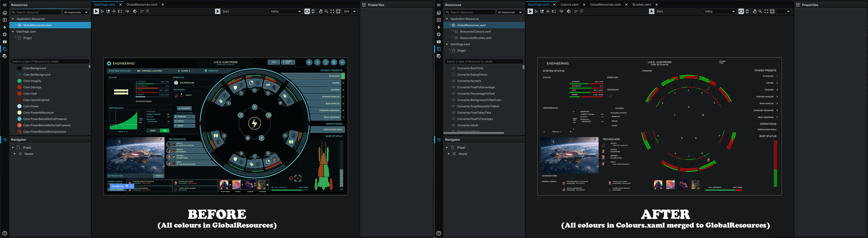Click the lightning bolt icon in the dial center
868x238 pixels.
254,123
